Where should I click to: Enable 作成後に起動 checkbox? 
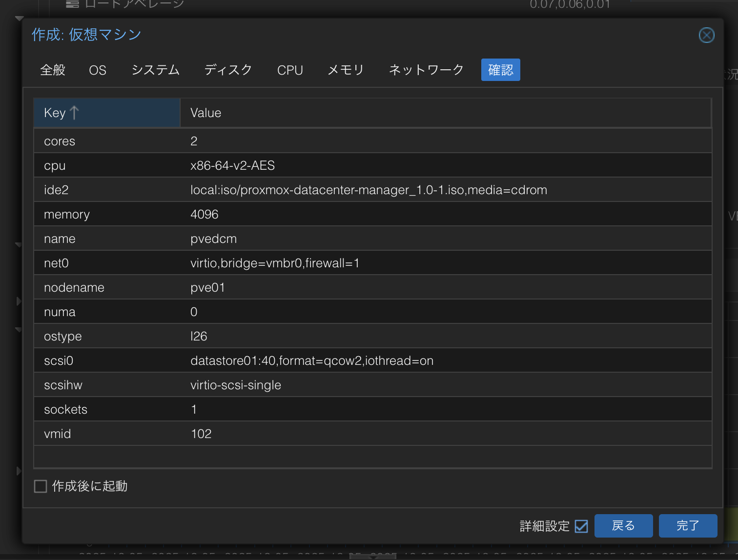pyautogui.click(x=41, y=486)
